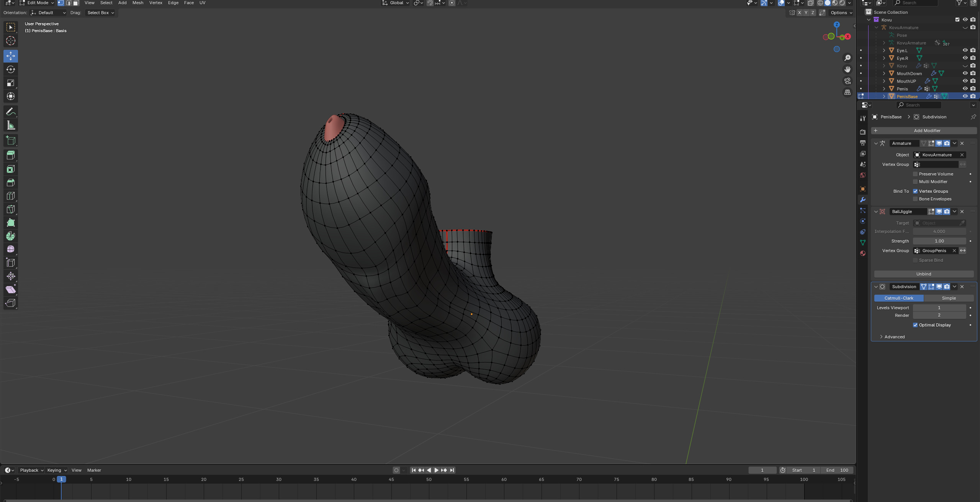Click the Strength slider field
The height and width of the screenshot is (502, 980).
[939, 241]
